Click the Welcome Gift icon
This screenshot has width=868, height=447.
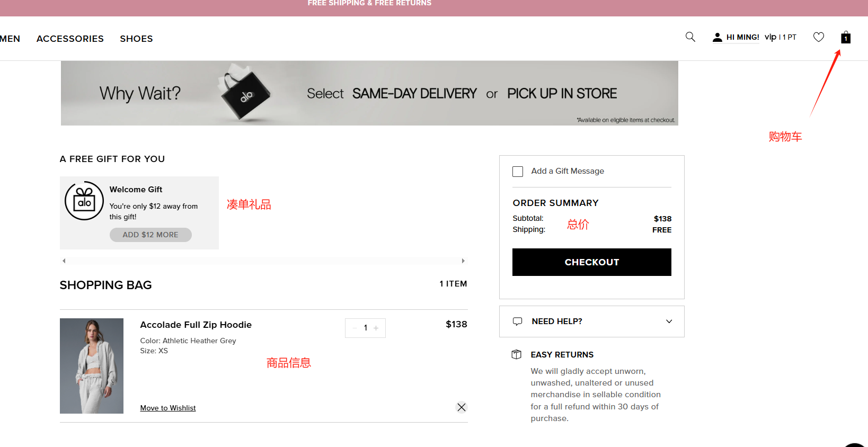click(x=84, y=201)
